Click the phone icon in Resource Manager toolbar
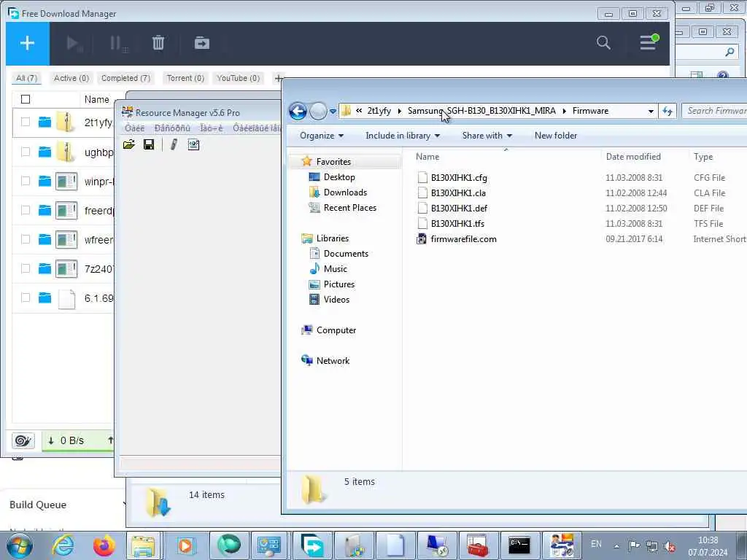This screenshot has height=560, width=747. (x=174, y=145)
